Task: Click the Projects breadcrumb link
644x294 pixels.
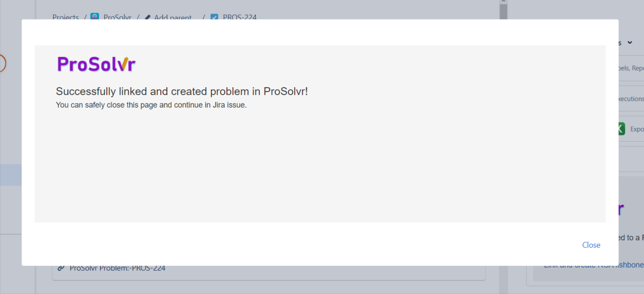Action: (66, 17)
